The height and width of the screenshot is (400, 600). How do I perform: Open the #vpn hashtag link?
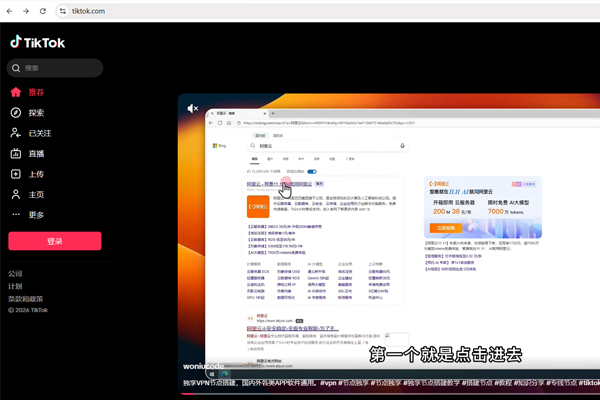[x=328, y=383]
